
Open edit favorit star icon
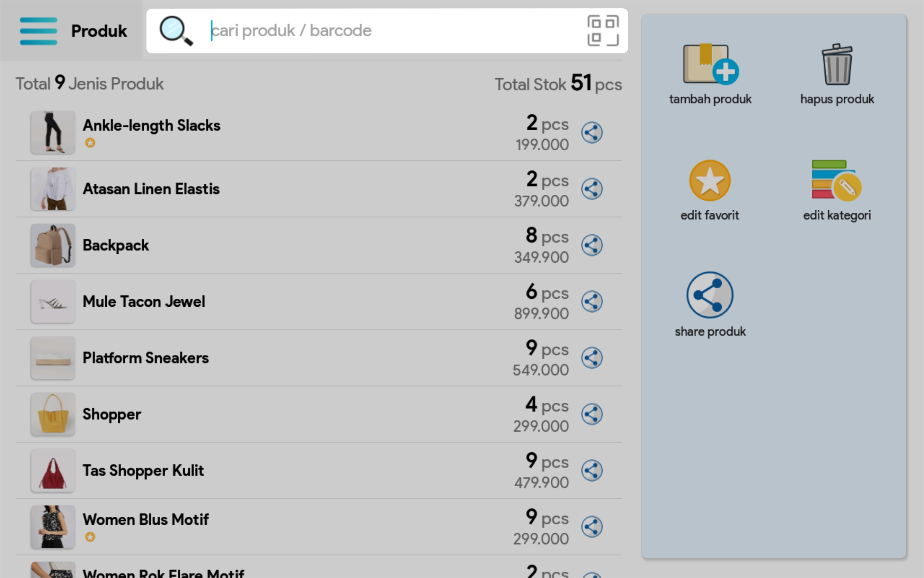pos(710,181)
